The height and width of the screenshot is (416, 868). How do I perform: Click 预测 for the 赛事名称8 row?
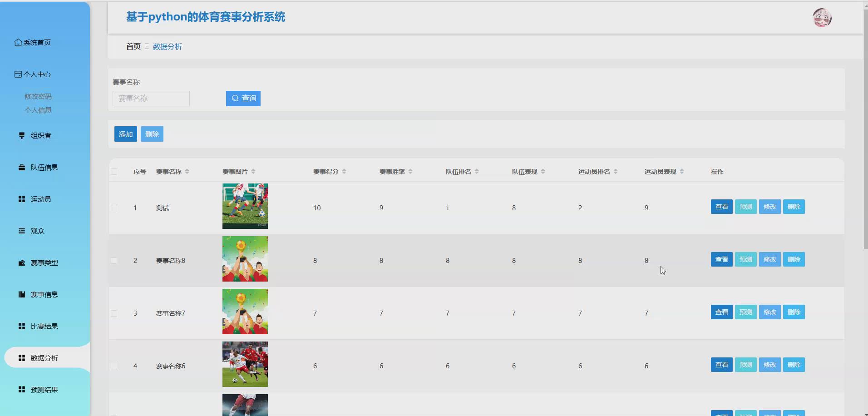coord(746,259)
